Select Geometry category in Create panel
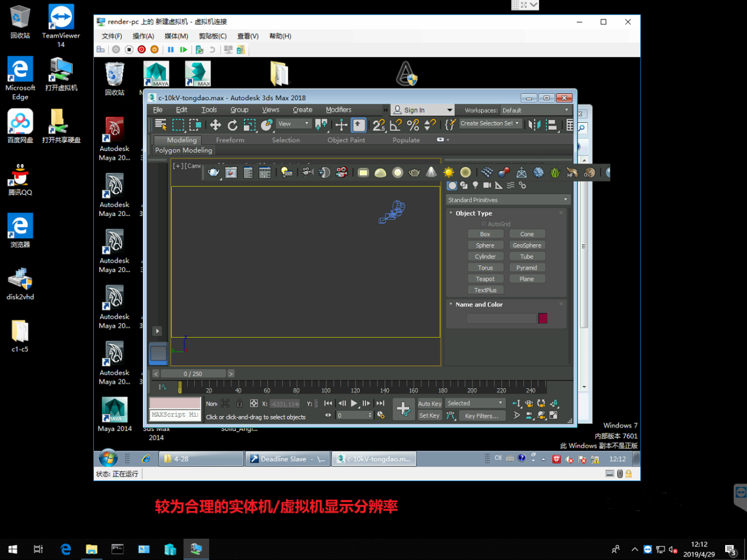 coord(452,185)
